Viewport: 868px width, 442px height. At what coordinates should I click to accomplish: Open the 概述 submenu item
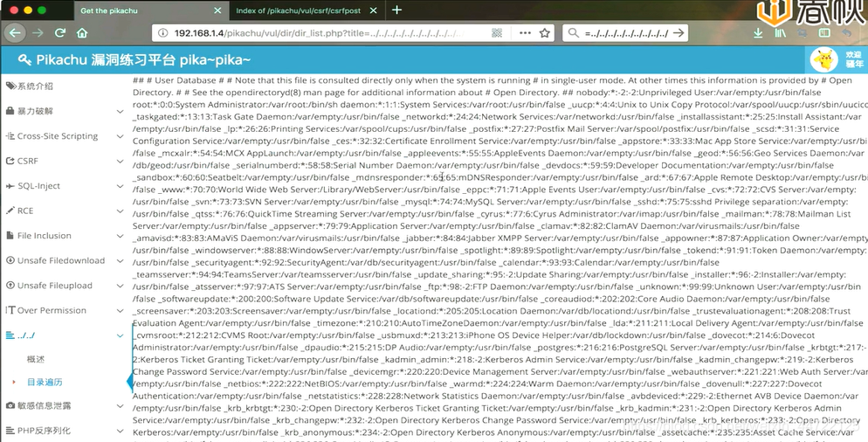[36, 359]
